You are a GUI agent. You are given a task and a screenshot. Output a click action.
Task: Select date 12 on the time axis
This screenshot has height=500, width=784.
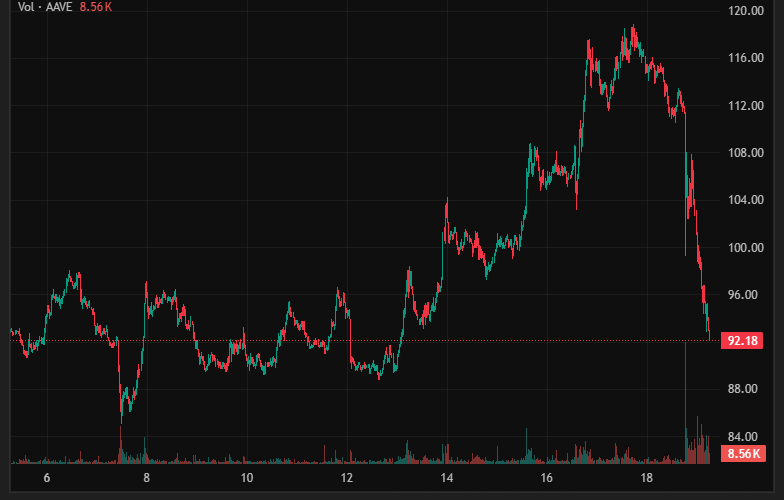[x=346, y=479]
